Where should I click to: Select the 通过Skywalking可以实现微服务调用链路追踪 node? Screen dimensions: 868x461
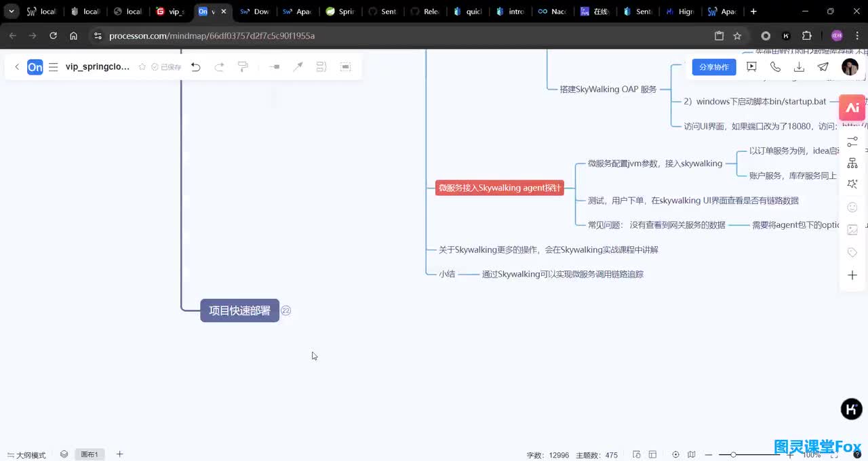coord(562,274)
